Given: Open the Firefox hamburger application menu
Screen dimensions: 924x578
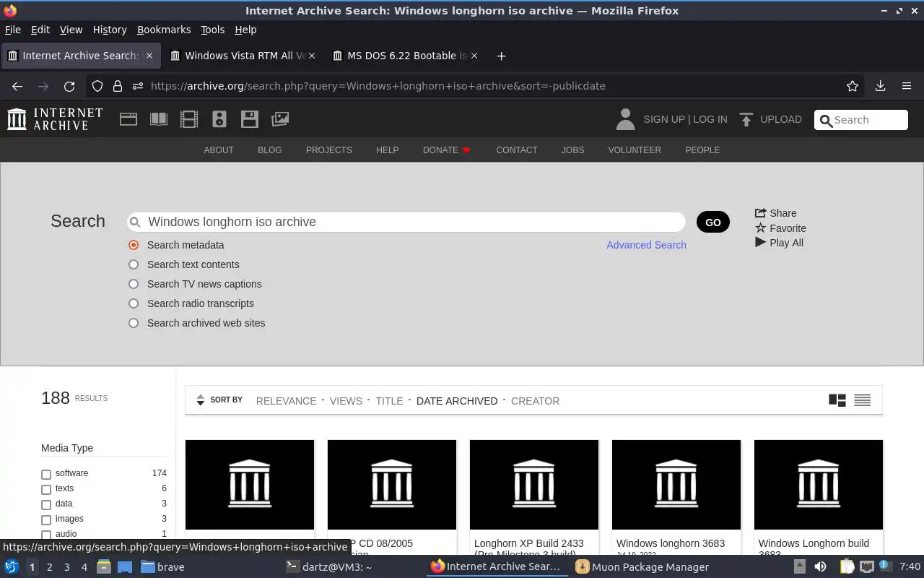Looking at the screenshot, I should [907, 86].
